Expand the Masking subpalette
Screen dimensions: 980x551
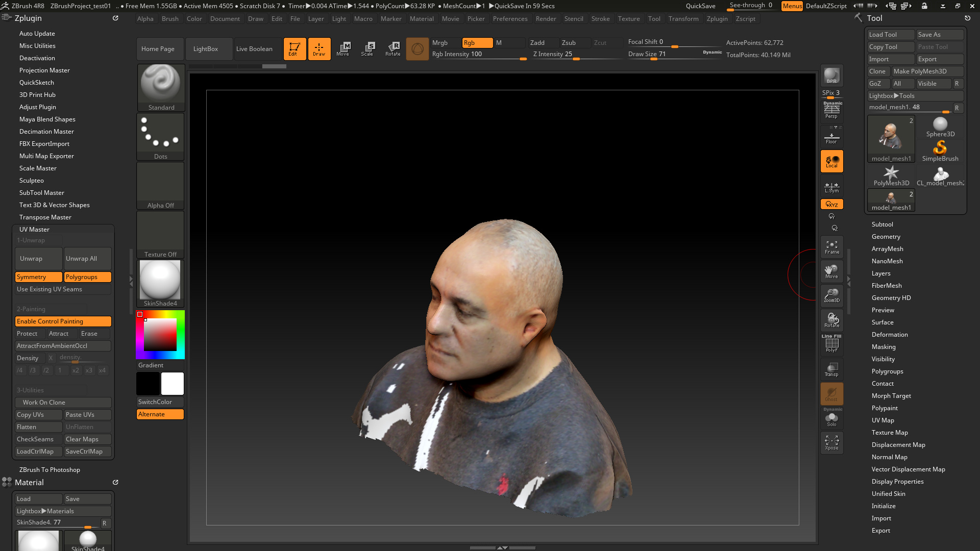[883, 347]
